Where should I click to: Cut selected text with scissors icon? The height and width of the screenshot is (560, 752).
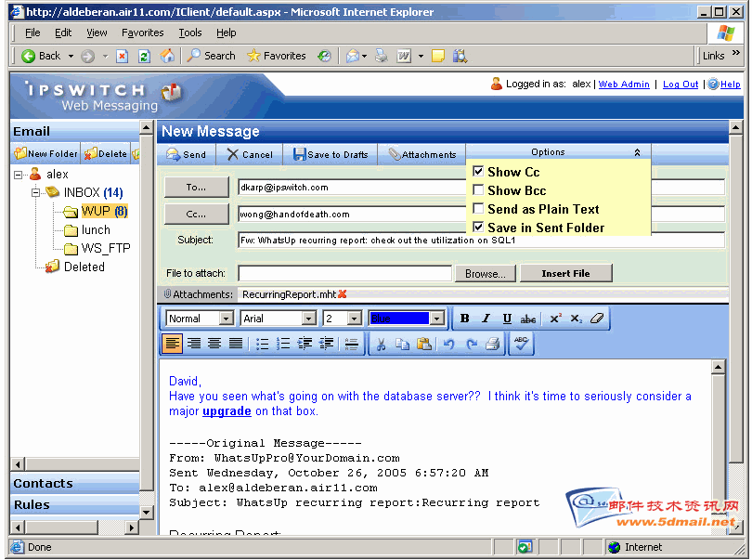[x=380, y=344]
